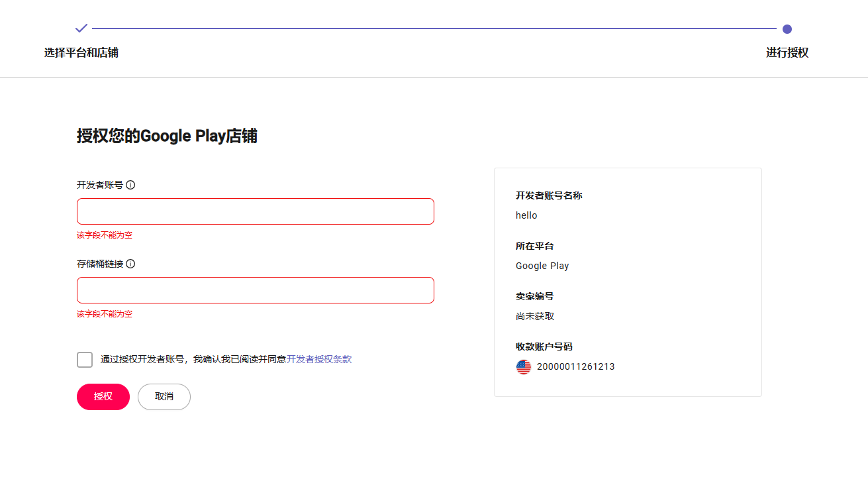Focus the 开发者账号 input field
The width and height of the screenshot is (868, 489).
point(255,211)
